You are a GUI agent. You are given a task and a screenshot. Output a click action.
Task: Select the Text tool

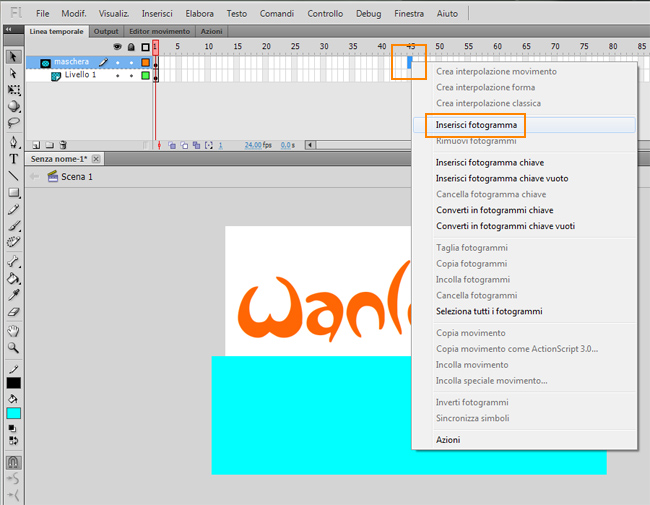pos(13,159)
